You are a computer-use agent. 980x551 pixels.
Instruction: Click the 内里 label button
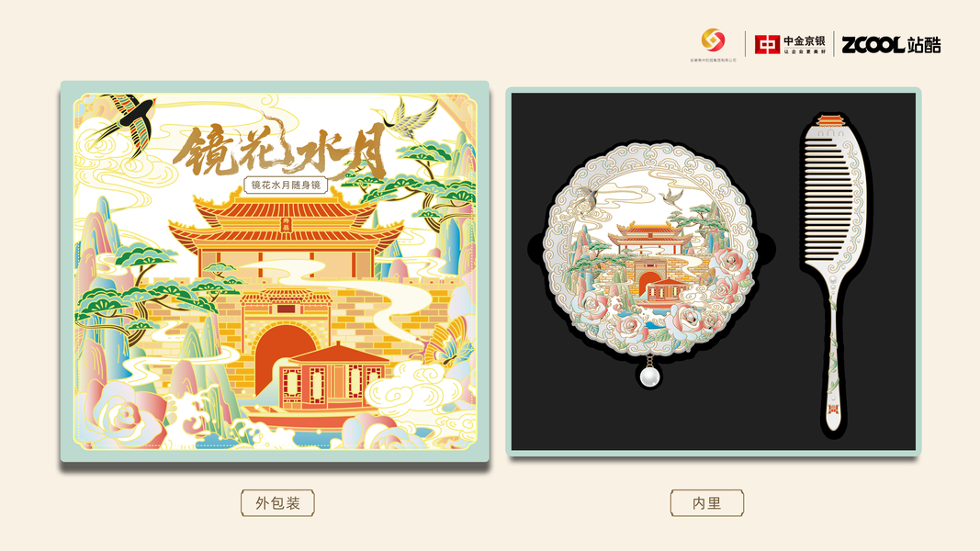coord(707,503)
